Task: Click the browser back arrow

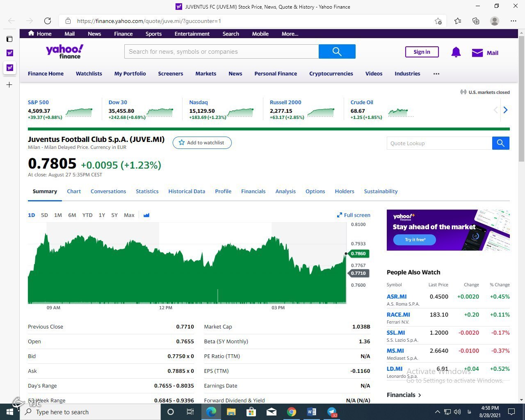Action: click(11, 21)
